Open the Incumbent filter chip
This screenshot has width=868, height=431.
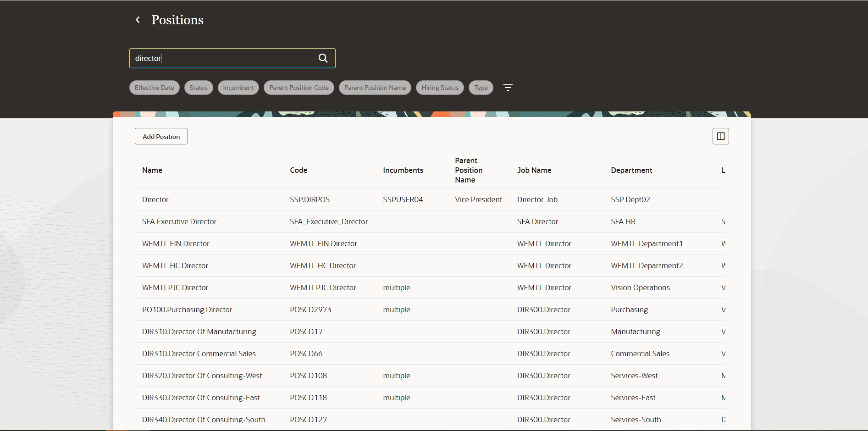tap(238, 88)
